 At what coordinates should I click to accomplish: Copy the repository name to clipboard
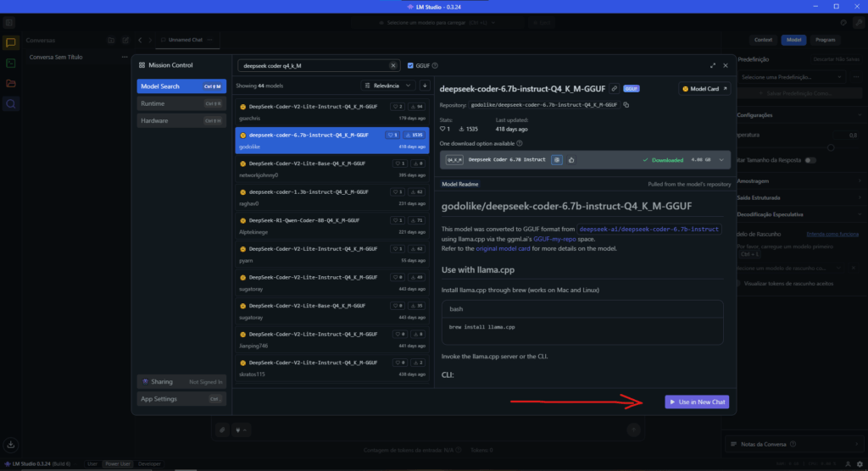click(x=626, y=105)
